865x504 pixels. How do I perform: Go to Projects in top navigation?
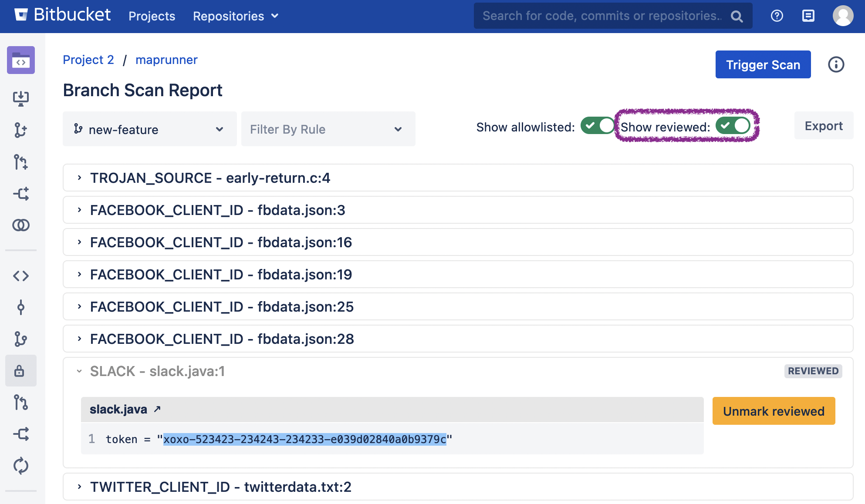coord(152,16)
